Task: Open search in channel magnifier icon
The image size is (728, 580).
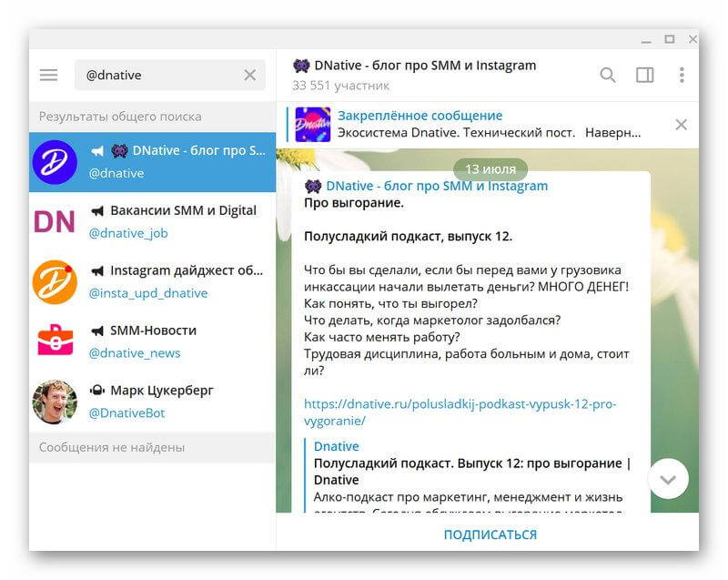Action: pyautogui.click(x=608, y=75)
